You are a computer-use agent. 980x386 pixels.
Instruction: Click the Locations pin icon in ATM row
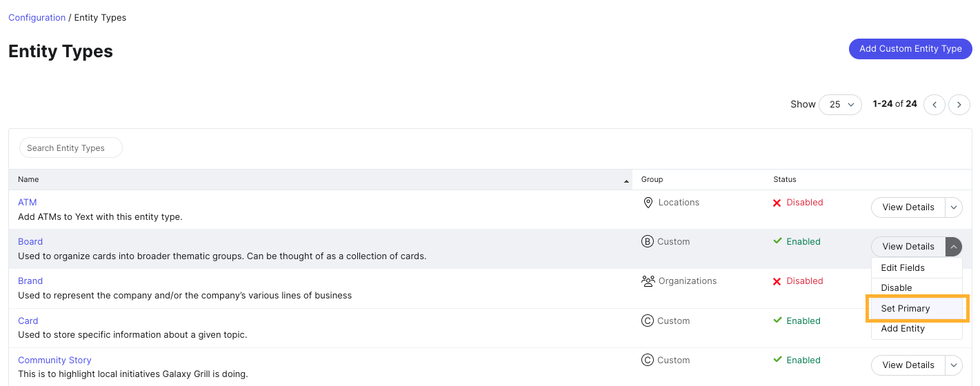coord(648,203)
